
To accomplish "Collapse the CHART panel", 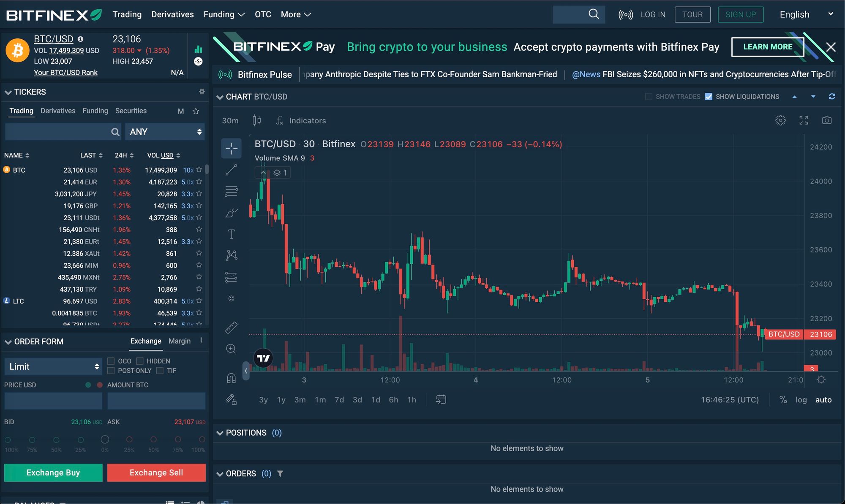I will [x=220, y=97].
